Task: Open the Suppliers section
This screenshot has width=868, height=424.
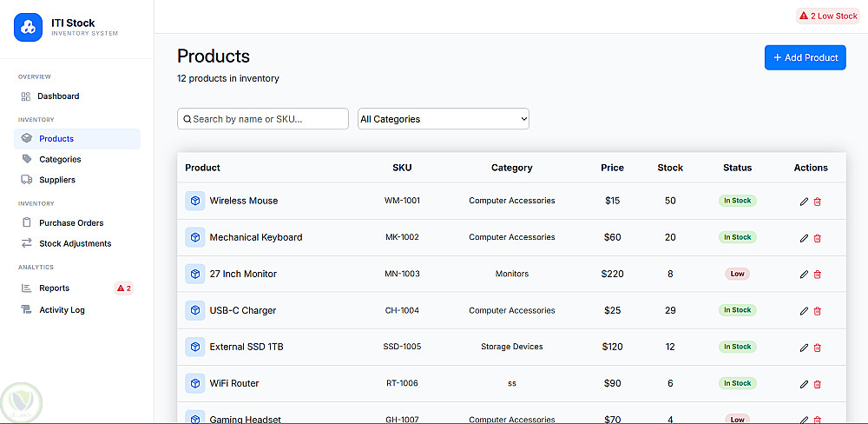Action: pos(57,180)
